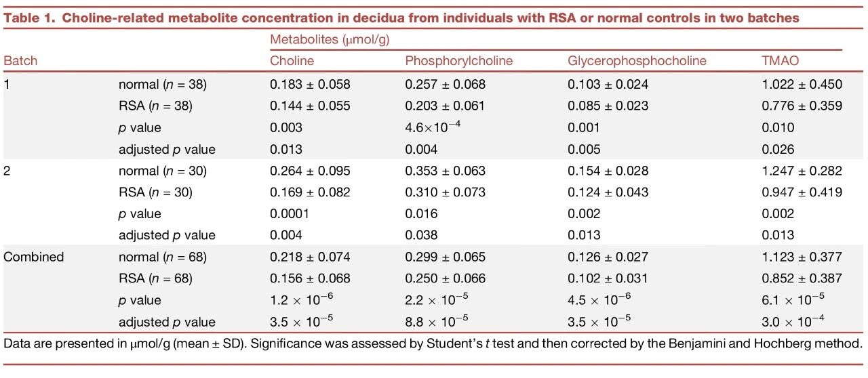Click the Combined batch row label
868x378 pixels.
tap(34, 257)
